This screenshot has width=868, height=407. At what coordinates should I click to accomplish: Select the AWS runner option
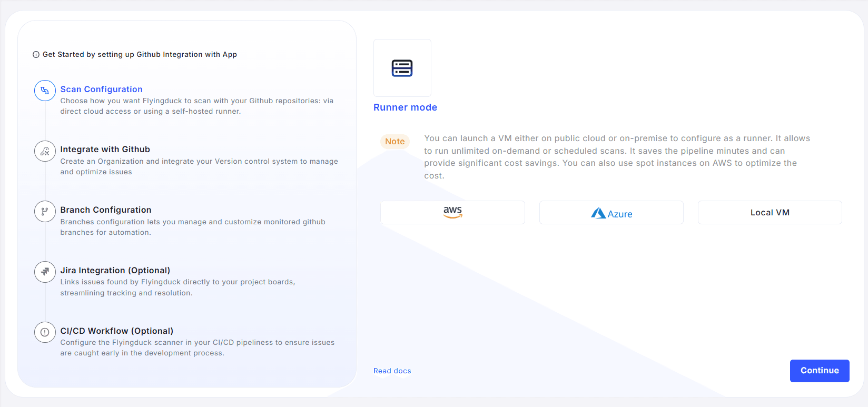point(452,212)
